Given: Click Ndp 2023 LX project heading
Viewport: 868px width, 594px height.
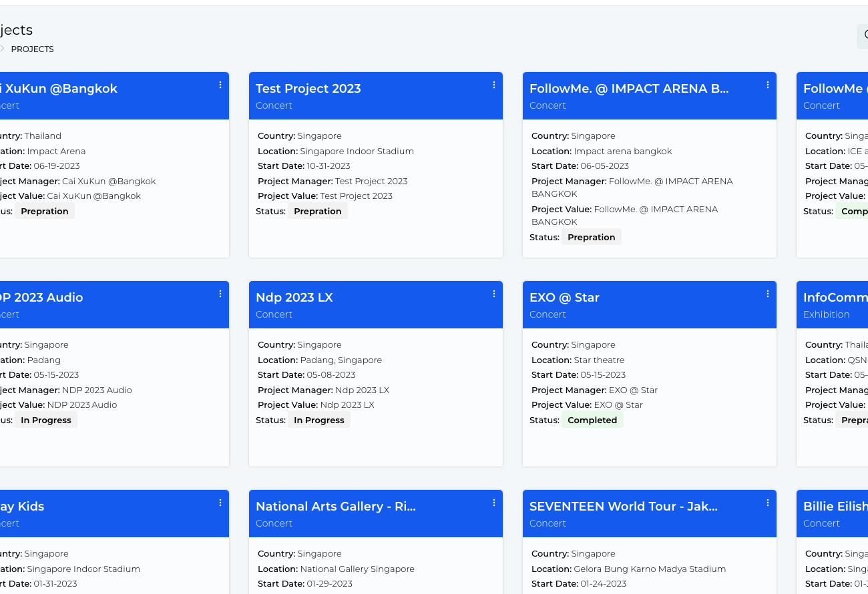Looking at the screenshot, I should [x=294, y=298].
